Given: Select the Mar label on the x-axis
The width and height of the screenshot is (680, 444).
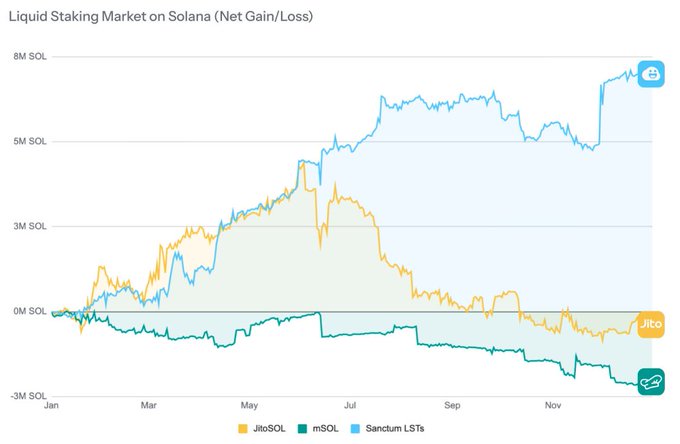Looking at the screenshot, I should tap(148, 407).
